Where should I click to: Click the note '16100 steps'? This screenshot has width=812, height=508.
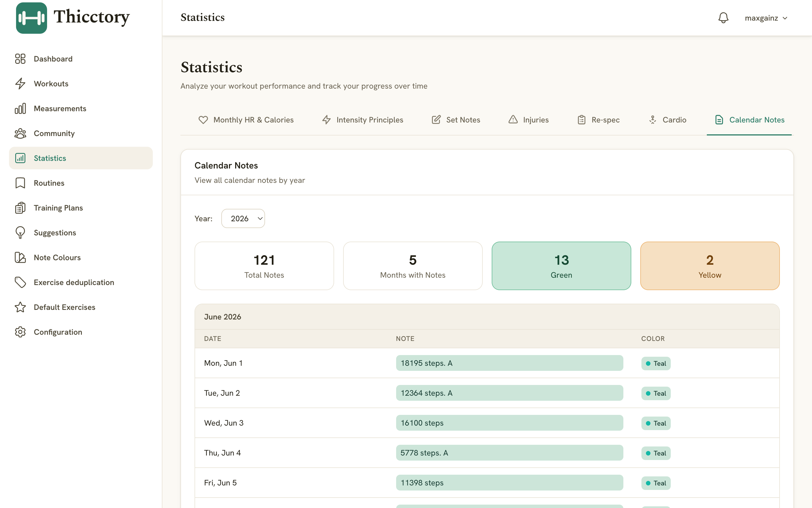[x=509, y=423]
